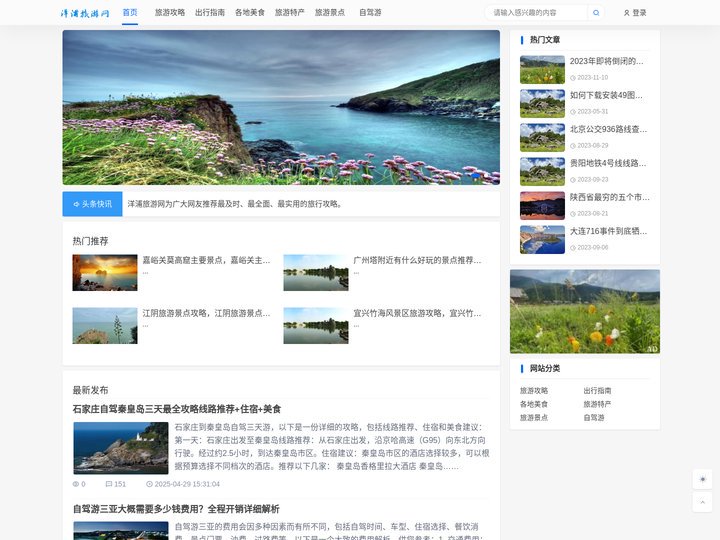Open recommended post 广州塔附近有什么好玩的景点推荐
Image resolution: width=720 pixels, height=540 pixels.
coord(417,260)
